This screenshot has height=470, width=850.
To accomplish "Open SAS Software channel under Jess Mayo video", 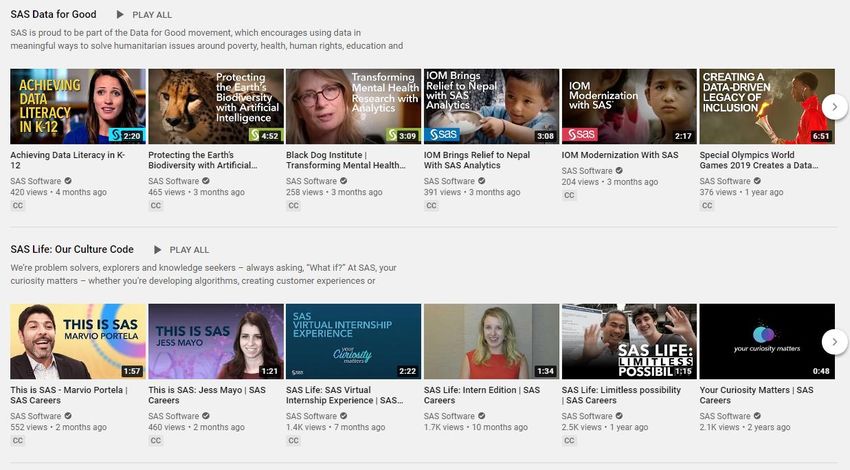I will pos(173,416).
